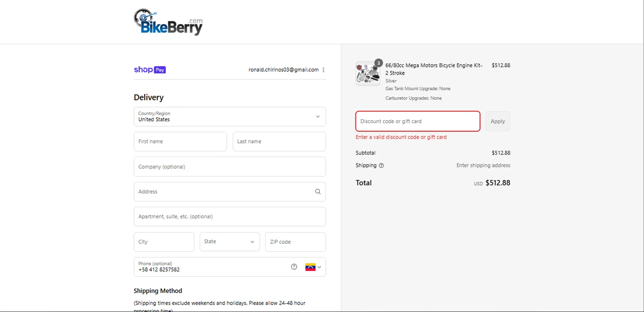Open the Venezuela flag country code selector
The height and width of the screenshot is (312, 644).
[x=313, y=267]
